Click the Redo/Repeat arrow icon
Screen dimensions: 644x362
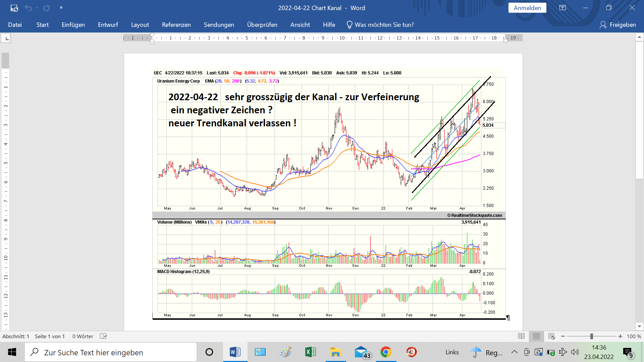coord(46,8)
